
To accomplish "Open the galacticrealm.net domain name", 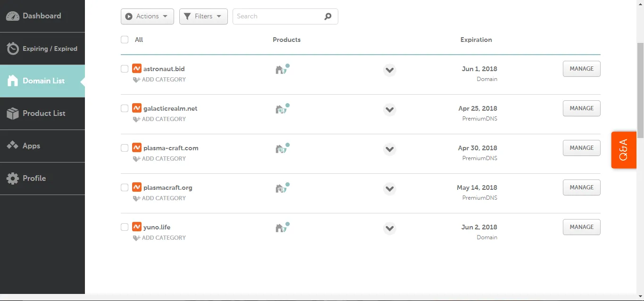I will (x=170, y=108).
